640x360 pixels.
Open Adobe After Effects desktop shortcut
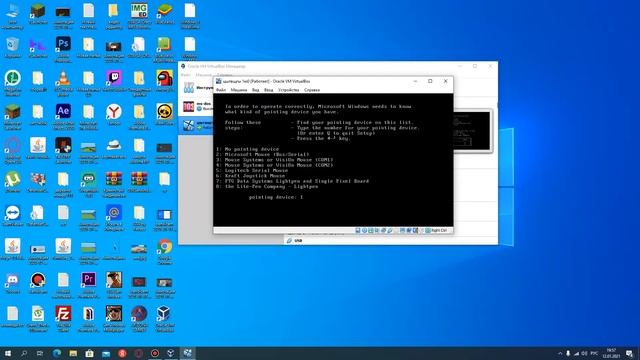(x=63, y=116)
